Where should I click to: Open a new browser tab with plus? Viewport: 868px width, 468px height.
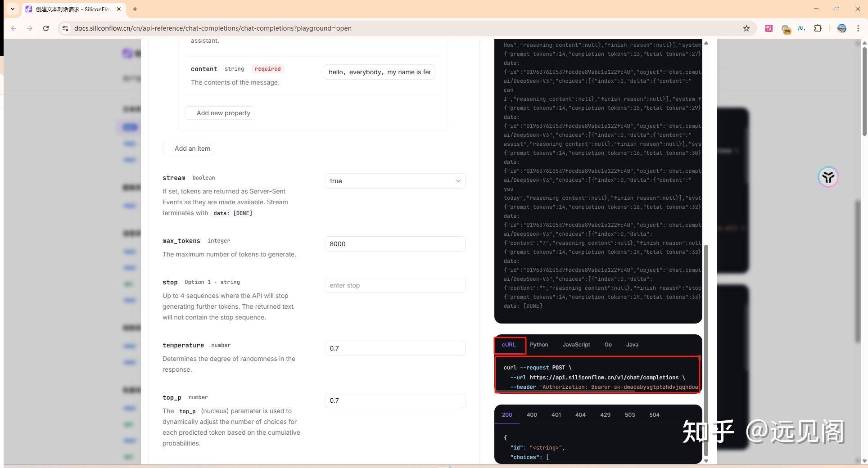135,9
